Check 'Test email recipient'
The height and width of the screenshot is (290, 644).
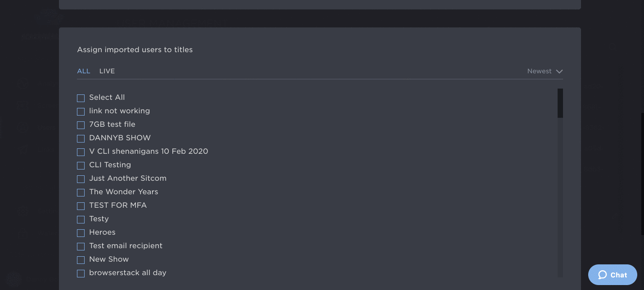[81, 246]
